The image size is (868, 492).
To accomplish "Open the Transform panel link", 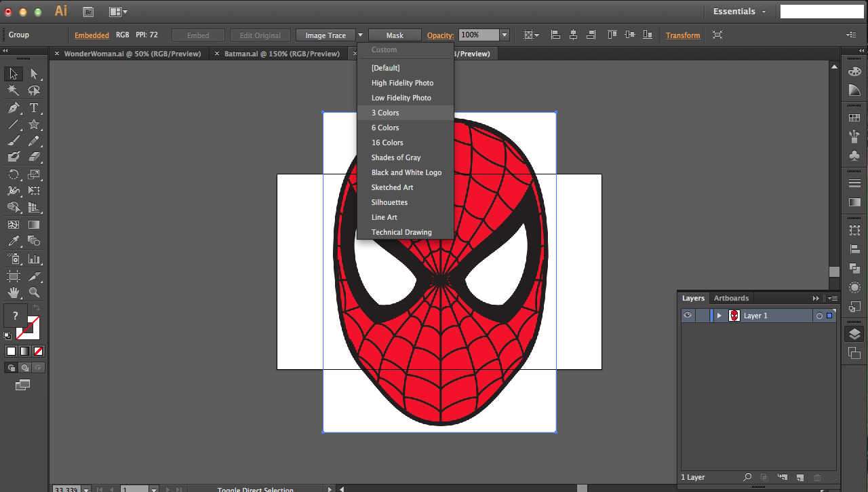I will [683, 35].
